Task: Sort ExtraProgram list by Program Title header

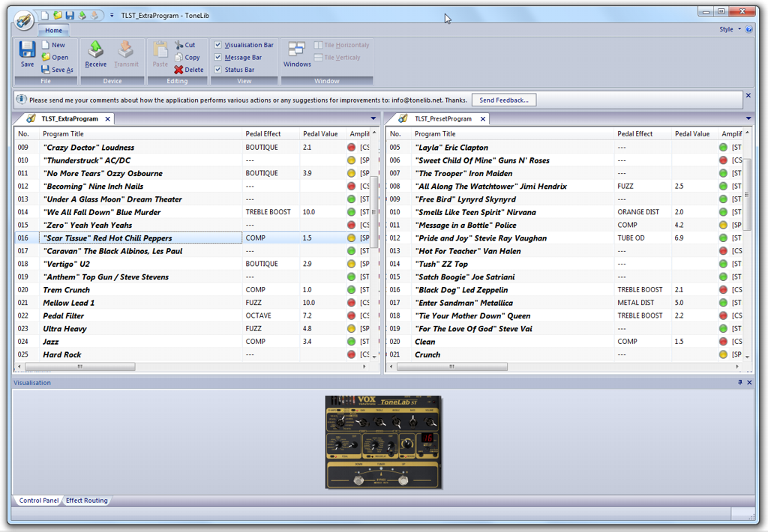Action: pyautogui.click(x=140, y=133)
